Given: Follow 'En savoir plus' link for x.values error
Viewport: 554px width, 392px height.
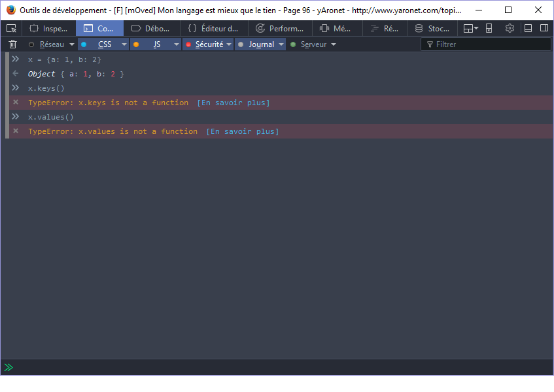Looking at the screenshot, I should tap(242, 131).
